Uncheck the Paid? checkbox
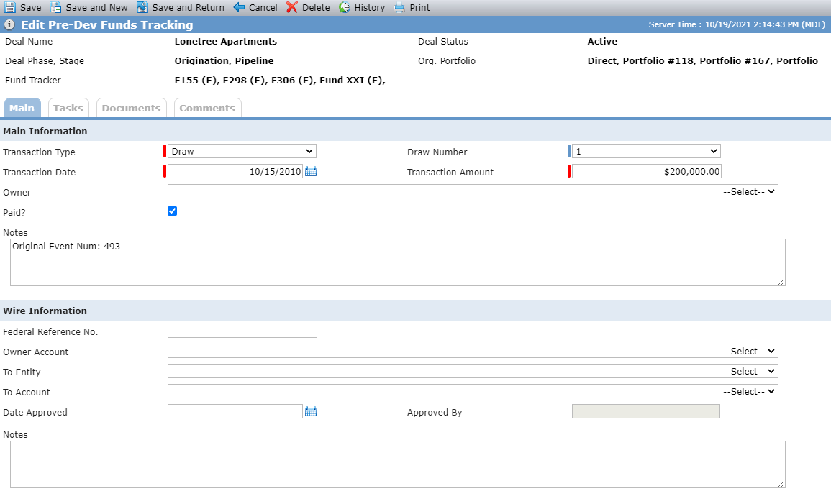 (x=172, y=211)
